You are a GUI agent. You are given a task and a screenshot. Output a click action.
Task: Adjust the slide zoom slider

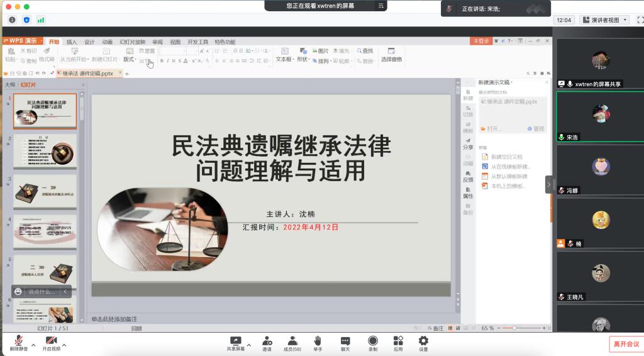pyautogui.click(x=514, y=328)
